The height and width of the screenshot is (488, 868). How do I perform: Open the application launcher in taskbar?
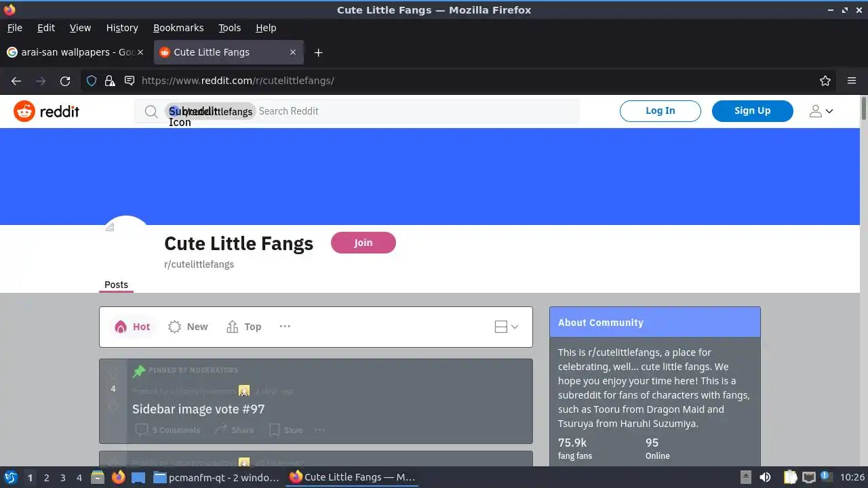point(11,477)
